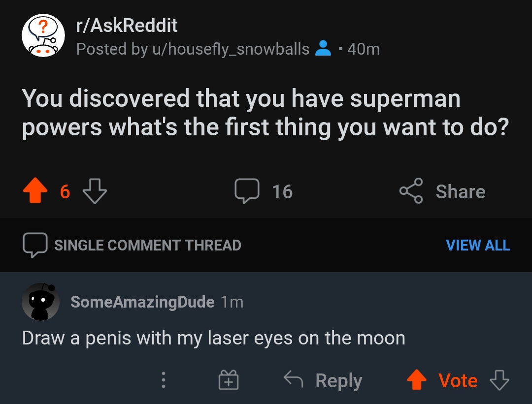The width and height of the screenshot is (532, 404).
Task: Upvote the AskReddit post
Action: pos(34,191)
